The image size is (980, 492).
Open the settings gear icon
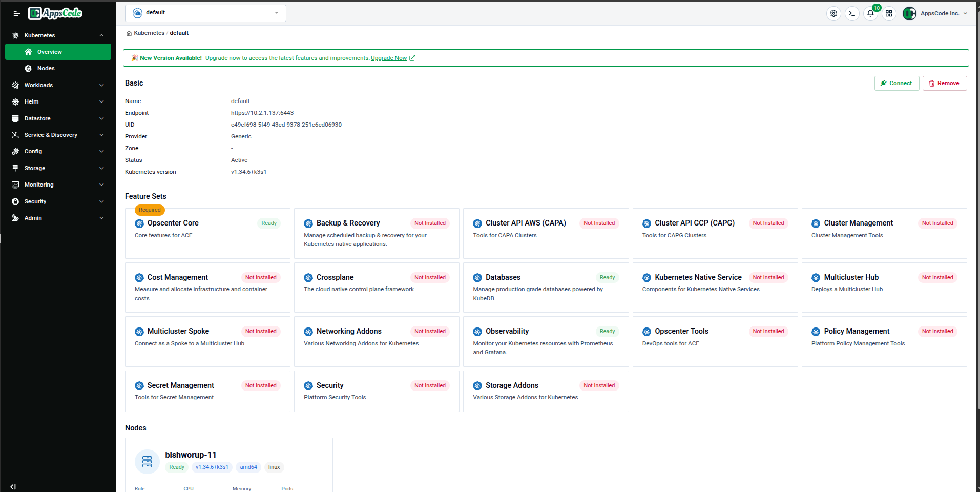[833, 13]
